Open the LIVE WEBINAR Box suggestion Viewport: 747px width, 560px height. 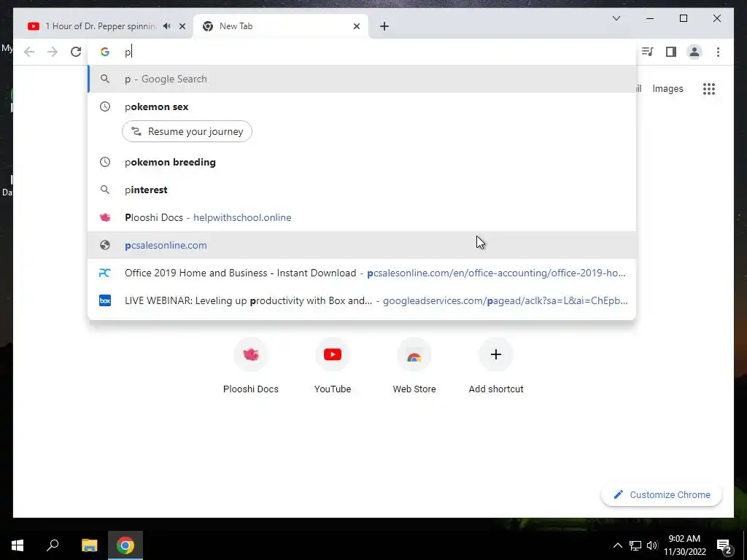click(x=362, y=300)
